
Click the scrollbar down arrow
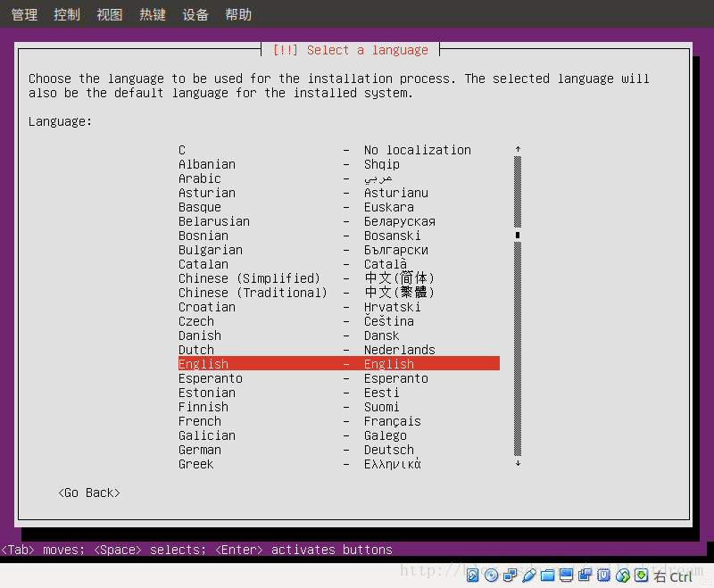518,463
